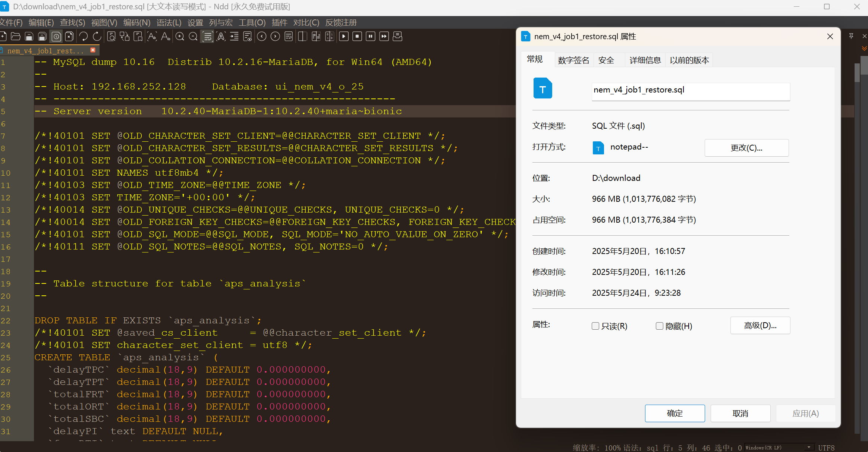Image resolution: width=868 pixels, height=452 pixels.
Task: Click the previous position circle-arrow icon
Action: click(x=262, y=36)
